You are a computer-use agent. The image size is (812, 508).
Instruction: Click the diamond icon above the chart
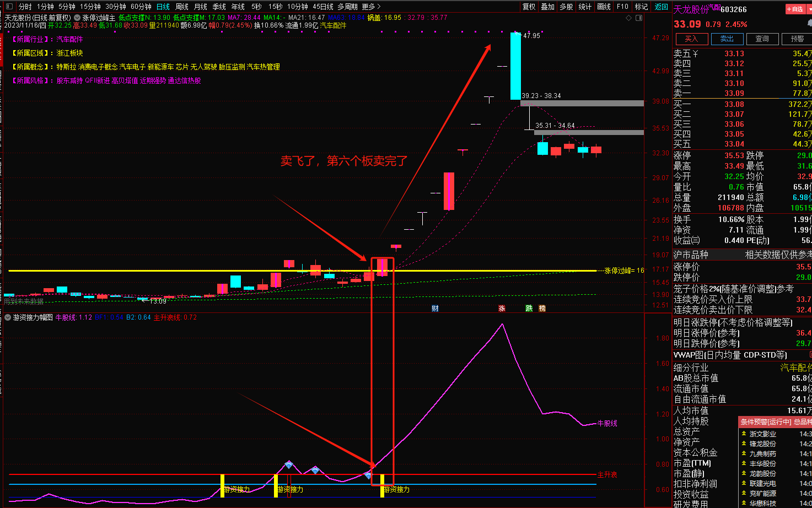(x=630, y=18)
